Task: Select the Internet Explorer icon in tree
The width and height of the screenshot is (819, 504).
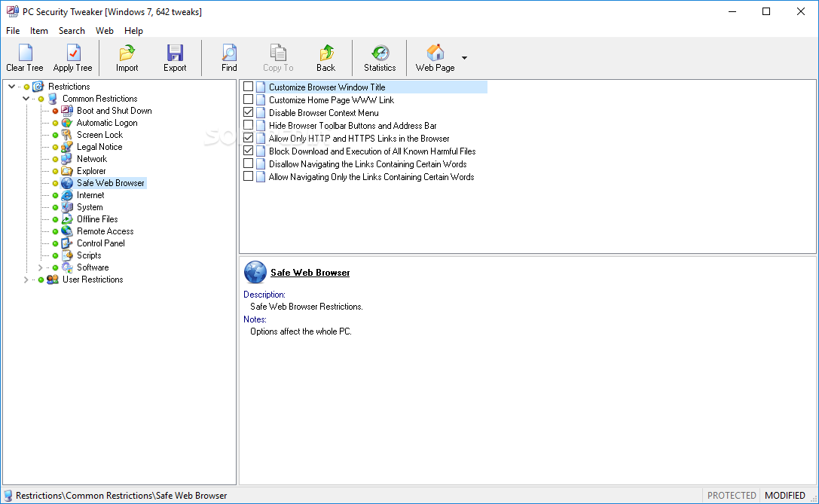Action: [67, 195]
